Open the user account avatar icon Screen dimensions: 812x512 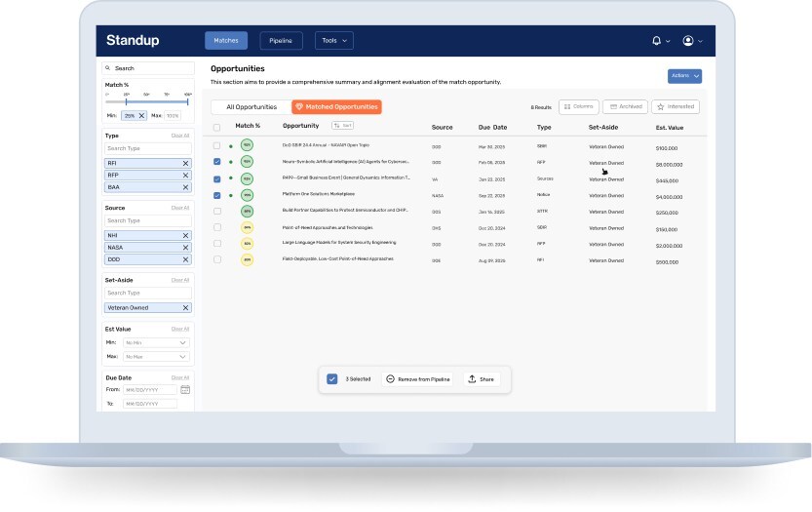pyautogui.click(x=688, y=40)
